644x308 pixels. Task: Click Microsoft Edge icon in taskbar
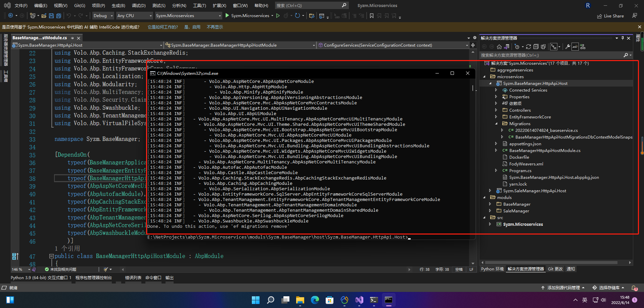[x=315, y=300]
